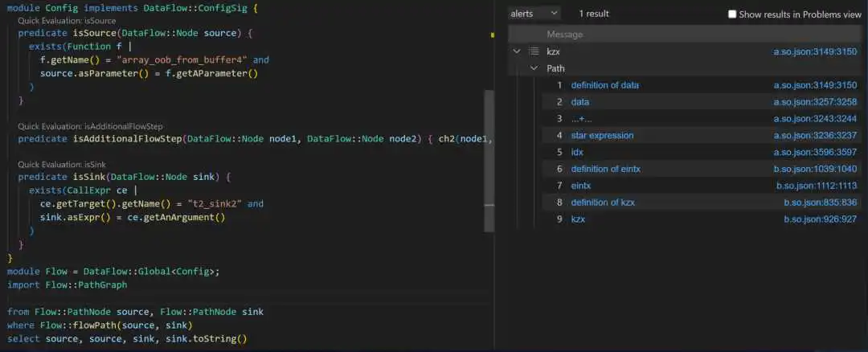Open location a.so.json:3236:3237
Image resolution: width=868 pixels, height=352 pixels.
815,136
